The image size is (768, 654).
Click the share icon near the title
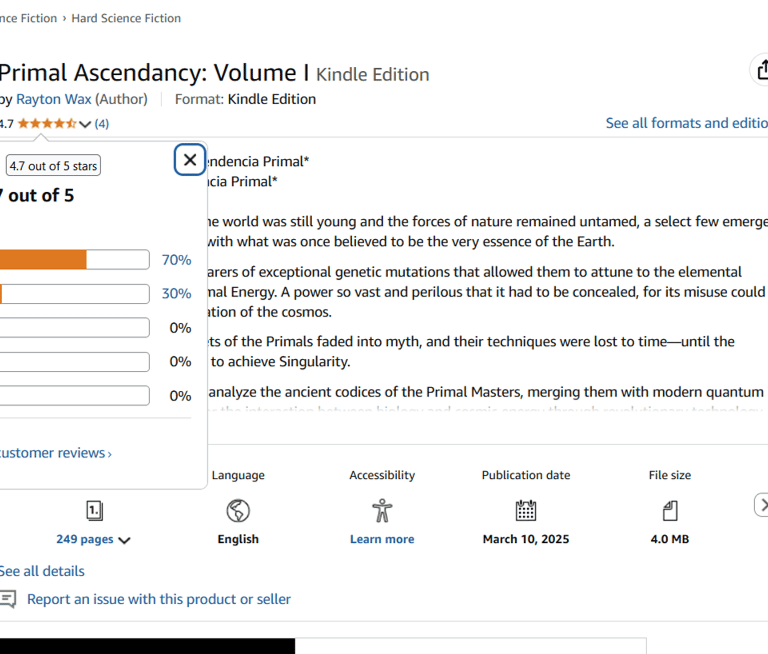coord(760,70)
